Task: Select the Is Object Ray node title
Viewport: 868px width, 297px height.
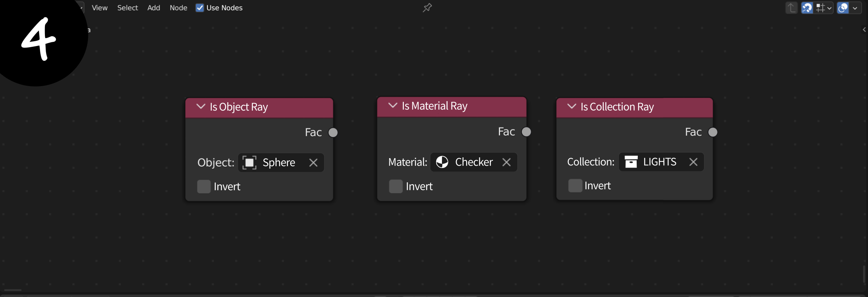Action: [239, 107]
